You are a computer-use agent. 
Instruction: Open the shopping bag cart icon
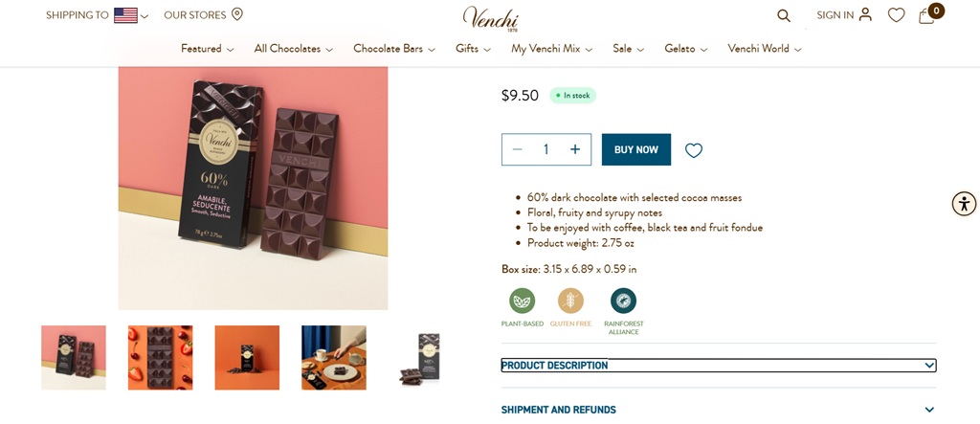[x=926, y=15]
